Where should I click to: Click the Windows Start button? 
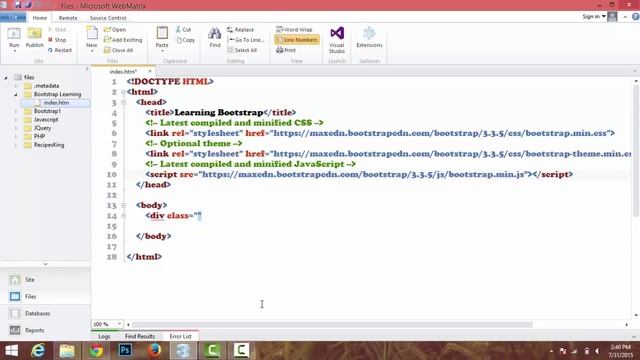pos(11,350)
